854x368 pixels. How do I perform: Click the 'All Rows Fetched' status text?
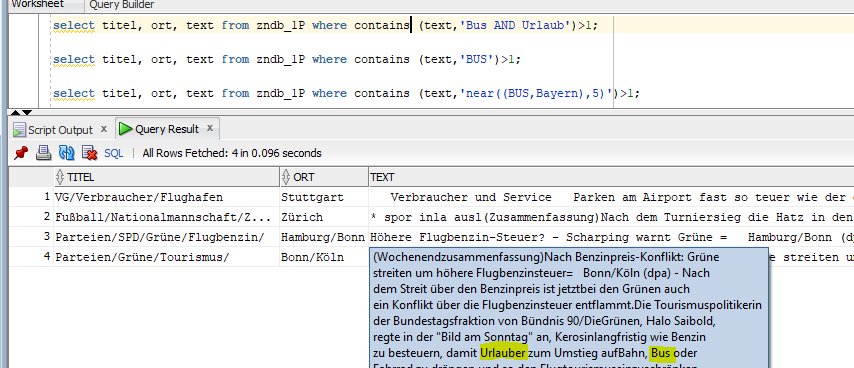(x=231, y=154)
